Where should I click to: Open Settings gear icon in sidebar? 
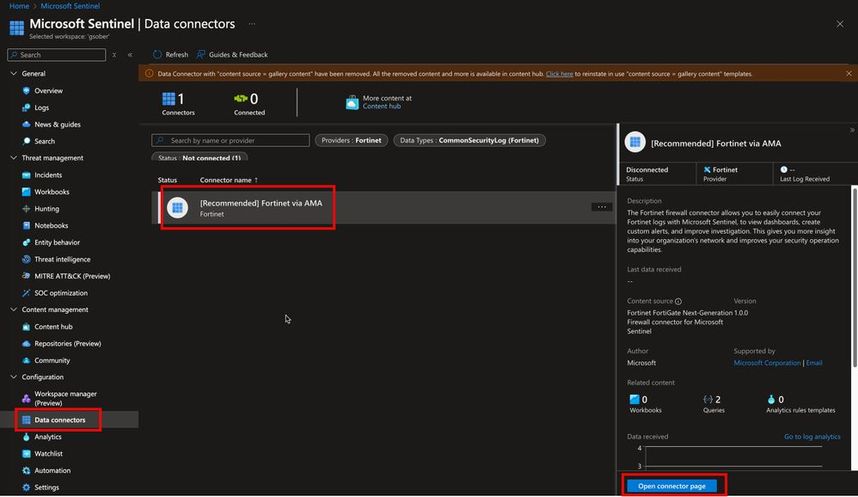[26, 487]
